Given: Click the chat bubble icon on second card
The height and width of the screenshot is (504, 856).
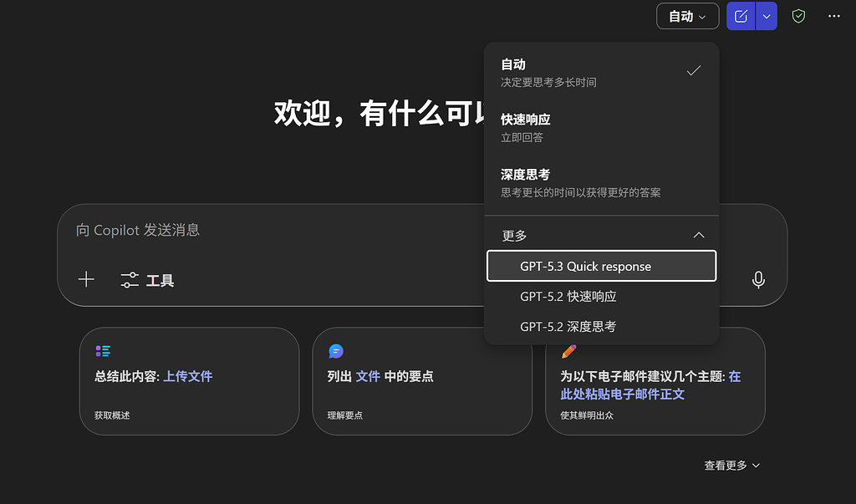Looking at the screenshot, I should click(336, 351).
